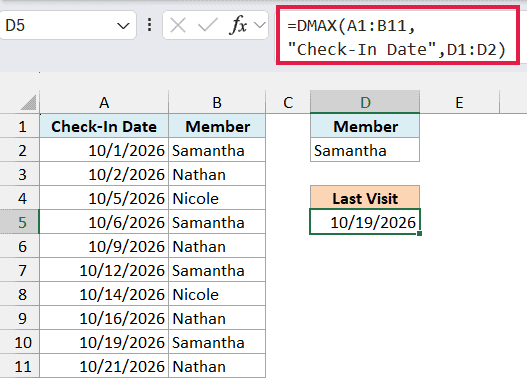This screenshot has height=378, width=527.
Task: Click Samantha in row 5
Action: pyautogui.click(x=217, y=222)
